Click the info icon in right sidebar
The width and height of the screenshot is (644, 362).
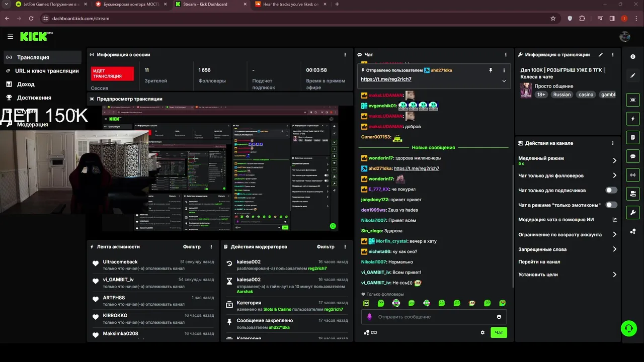tap(633, 57)
